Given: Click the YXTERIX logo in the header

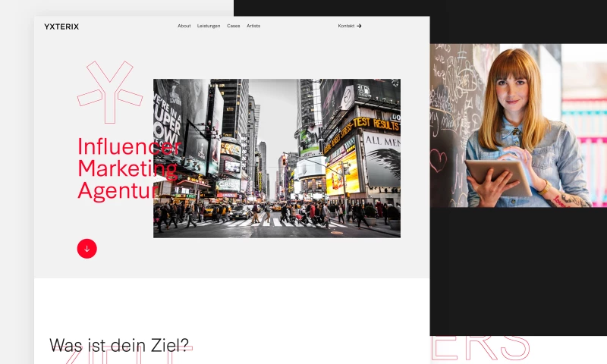Looking at the screenshot, I should [x=61, y=27].
